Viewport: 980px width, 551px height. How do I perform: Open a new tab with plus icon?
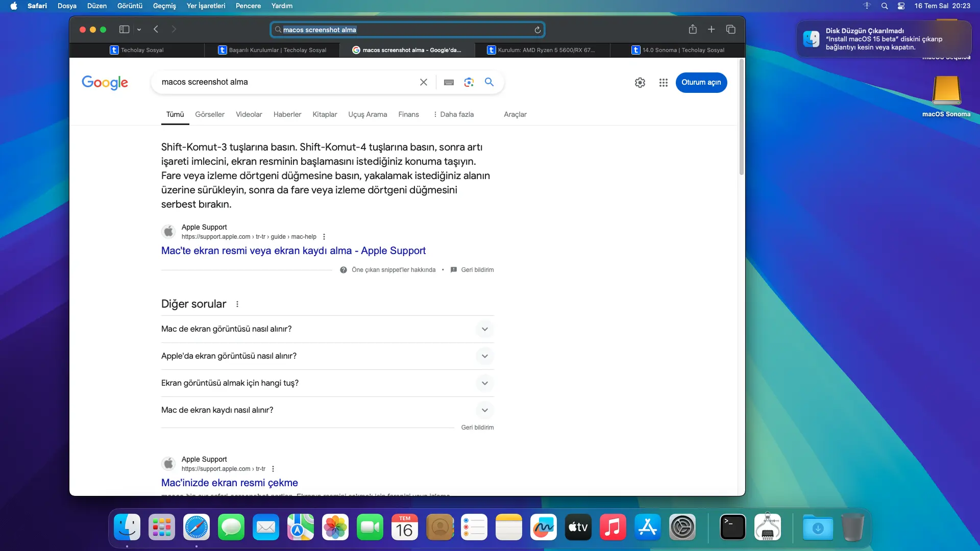point(711,29)
